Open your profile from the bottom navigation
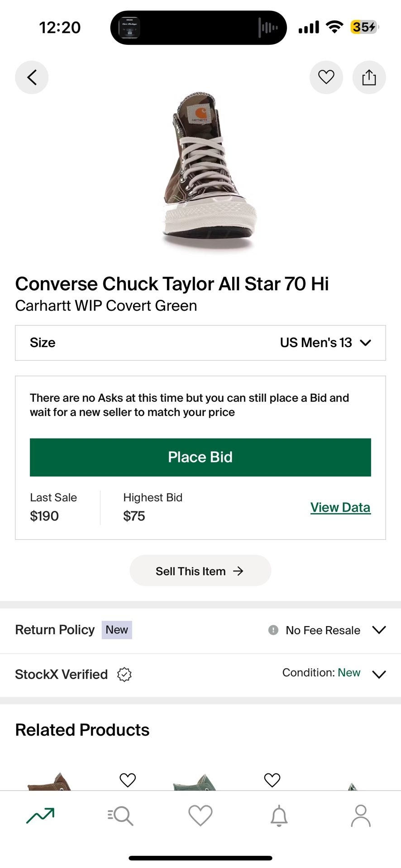401x868 pixels. point(361,816)
